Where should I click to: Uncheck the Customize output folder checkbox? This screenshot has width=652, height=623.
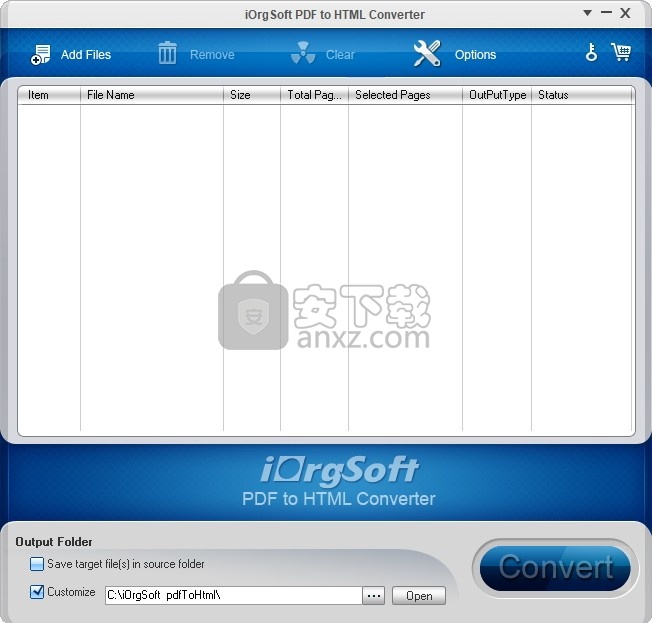coord(37,592)
